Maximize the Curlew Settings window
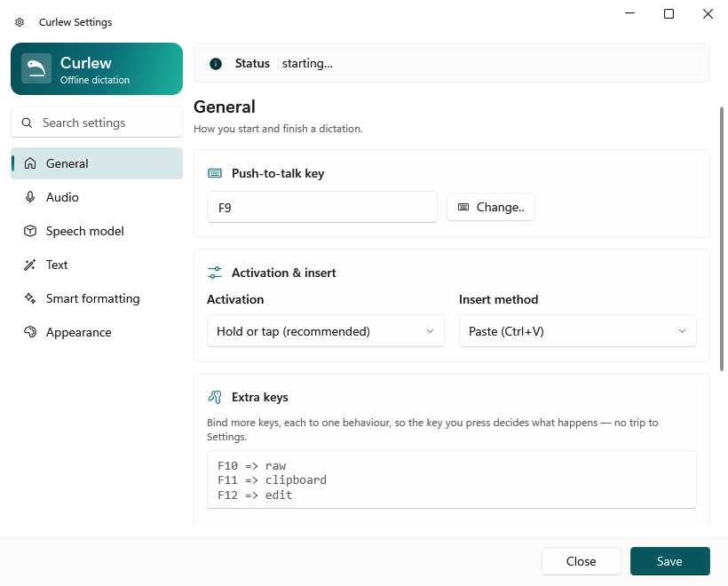728x586 pixels. (x=669, y=14)
